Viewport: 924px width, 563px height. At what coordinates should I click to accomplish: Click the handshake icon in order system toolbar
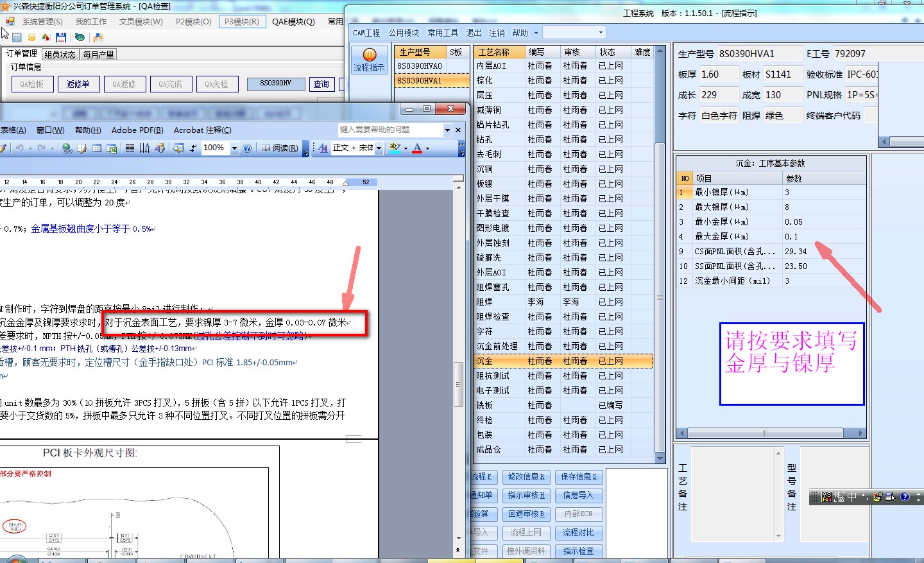click(99, 37)
